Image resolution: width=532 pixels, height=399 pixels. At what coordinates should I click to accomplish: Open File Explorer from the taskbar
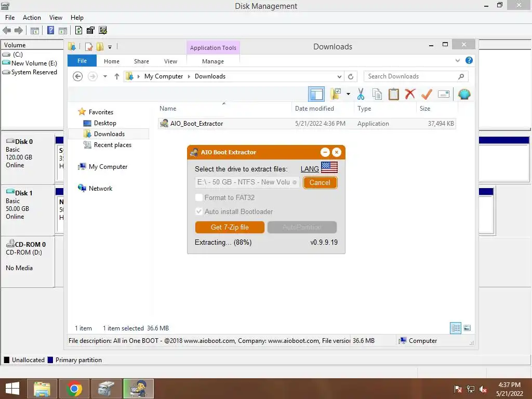pyautogui.click(x=42, y=389)
